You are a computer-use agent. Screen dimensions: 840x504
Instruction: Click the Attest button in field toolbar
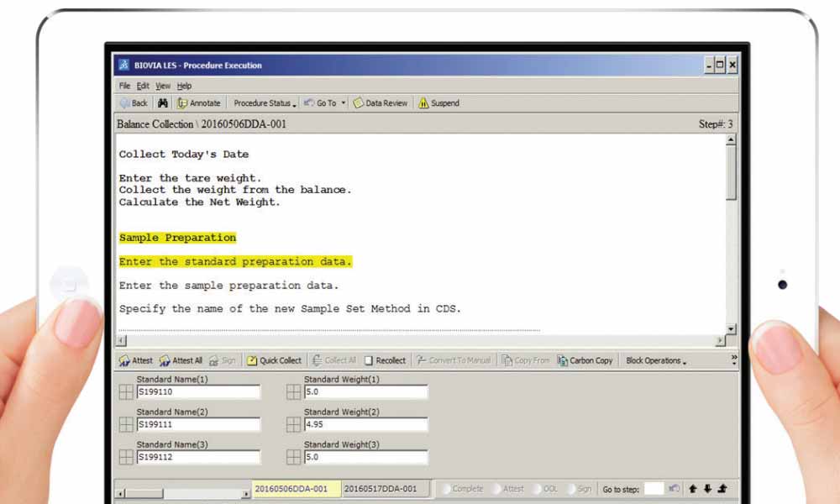coord(135,360)
